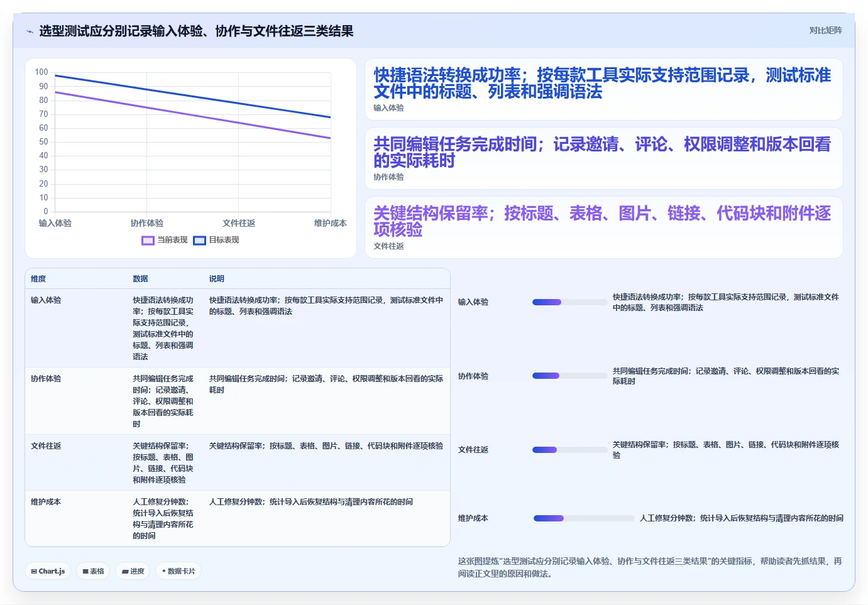Open the purple 关键结构保留率 data card heading
This screenshot has height=605, width=868.
tap(602, 222)
